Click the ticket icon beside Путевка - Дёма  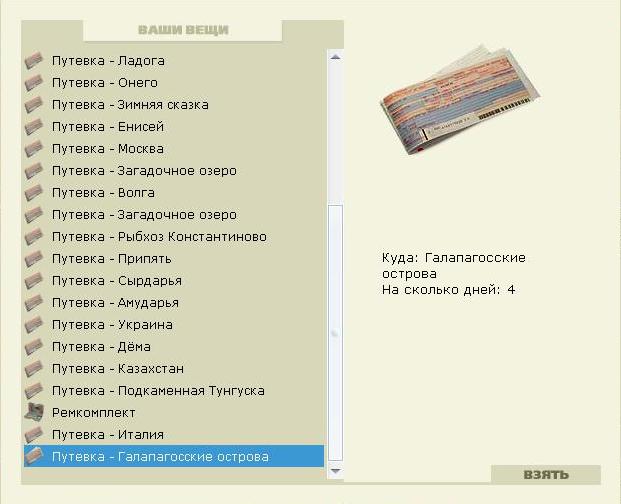click(x=34, y=346)
